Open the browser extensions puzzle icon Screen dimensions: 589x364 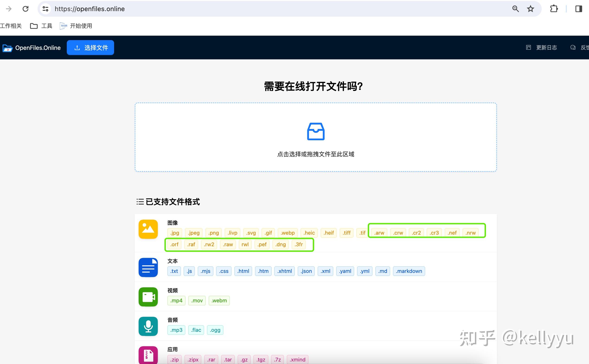[554, 9]
